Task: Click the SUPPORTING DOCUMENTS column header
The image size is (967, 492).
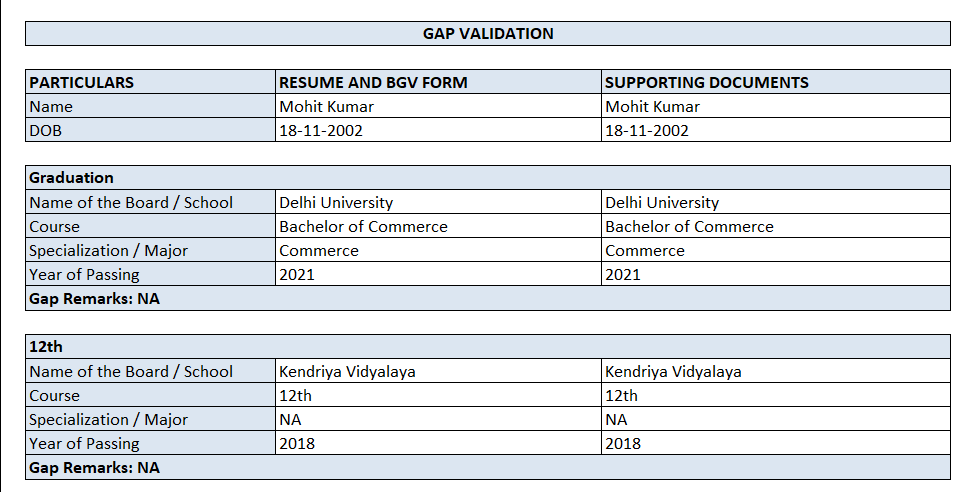Action: [x=707, y=83]
